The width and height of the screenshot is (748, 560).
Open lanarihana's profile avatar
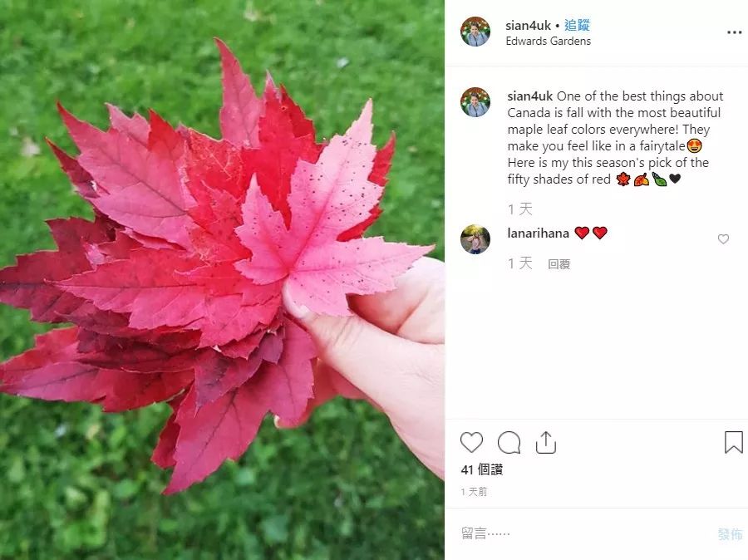click(475, 239)
